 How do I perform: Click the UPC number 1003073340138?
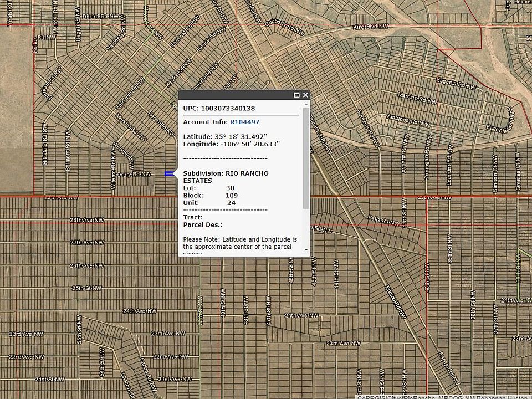(x=228, y=108)
